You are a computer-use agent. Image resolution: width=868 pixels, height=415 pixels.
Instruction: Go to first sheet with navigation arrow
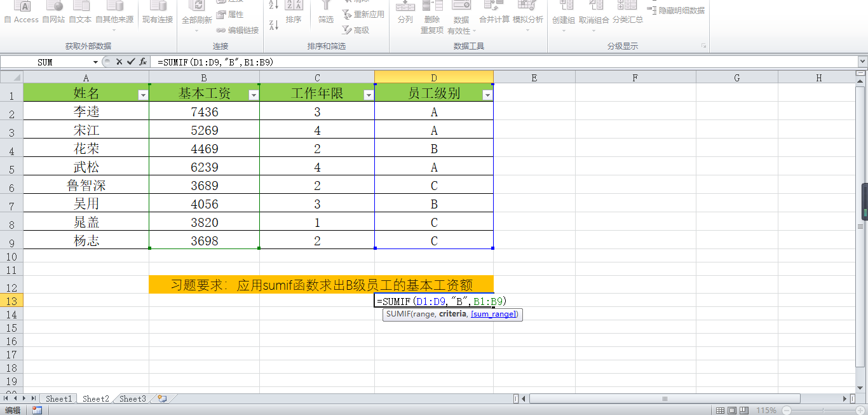[6, 398]
